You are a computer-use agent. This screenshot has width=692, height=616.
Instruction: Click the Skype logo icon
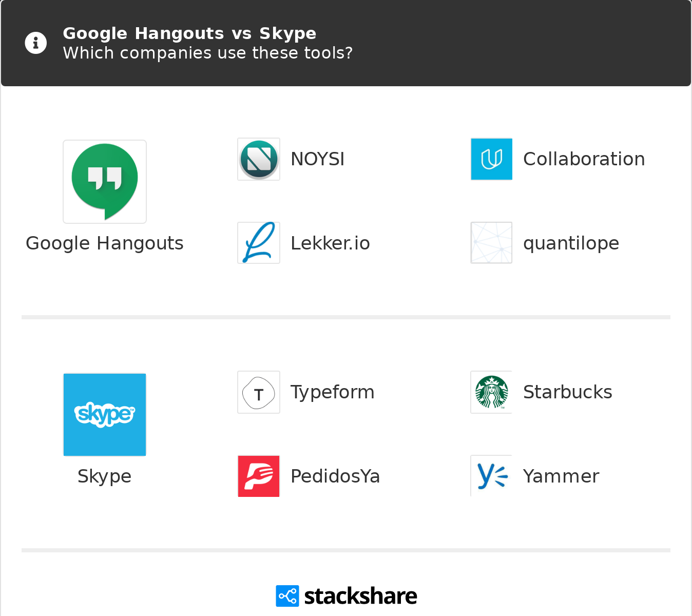click(105, 414)
